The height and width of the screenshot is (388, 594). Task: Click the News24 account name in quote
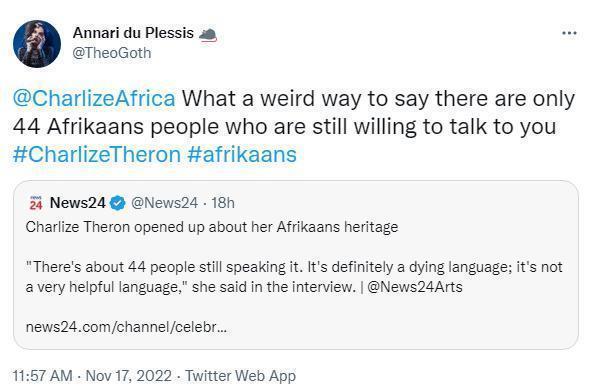[78, 203]
